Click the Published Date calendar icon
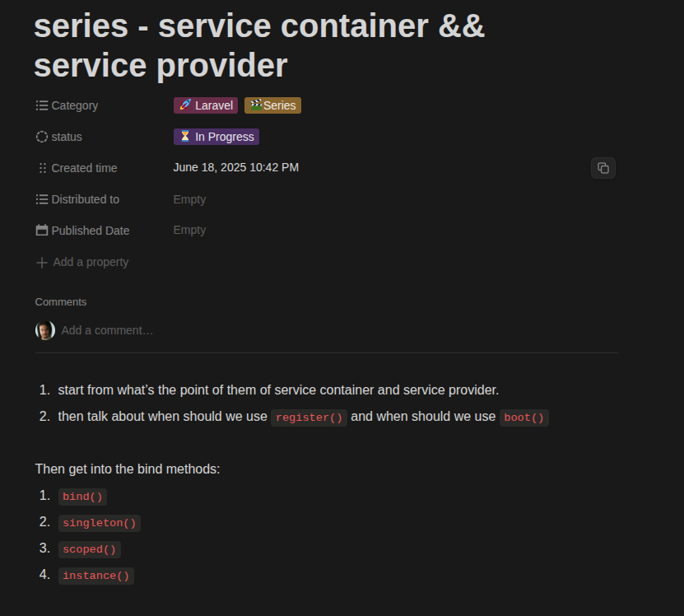This screenshot has height=616, width=684. (42, 231)
